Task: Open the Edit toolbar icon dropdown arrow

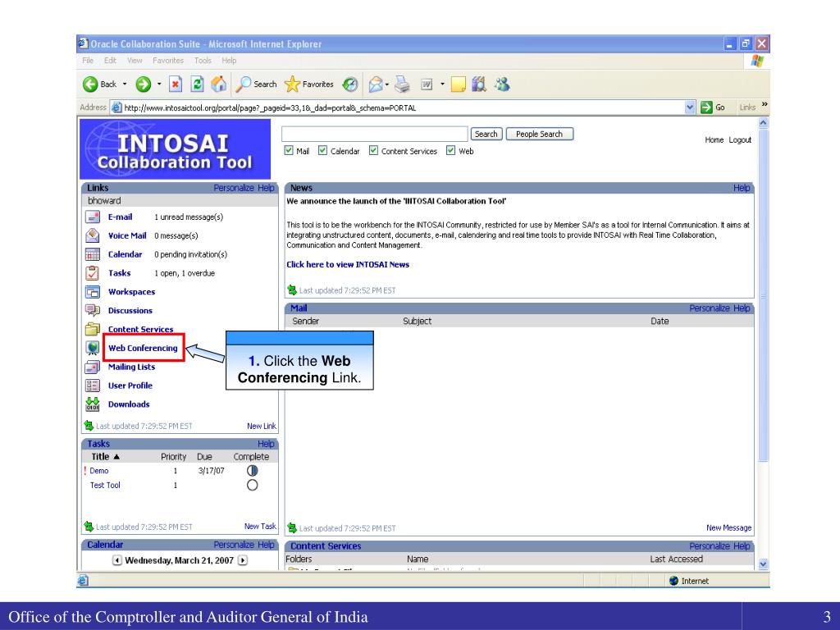Action: pyautogui.click(x=442, y=84)
